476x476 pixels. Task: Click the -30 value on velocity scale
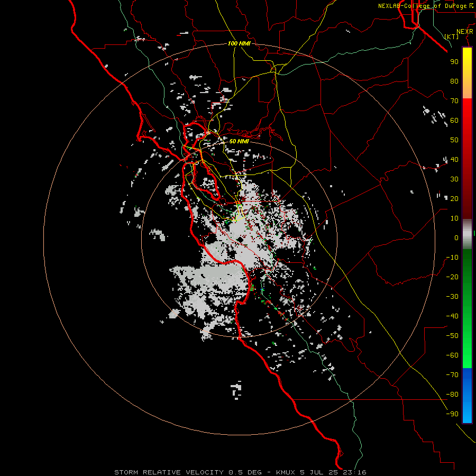[x=452, y=297]
